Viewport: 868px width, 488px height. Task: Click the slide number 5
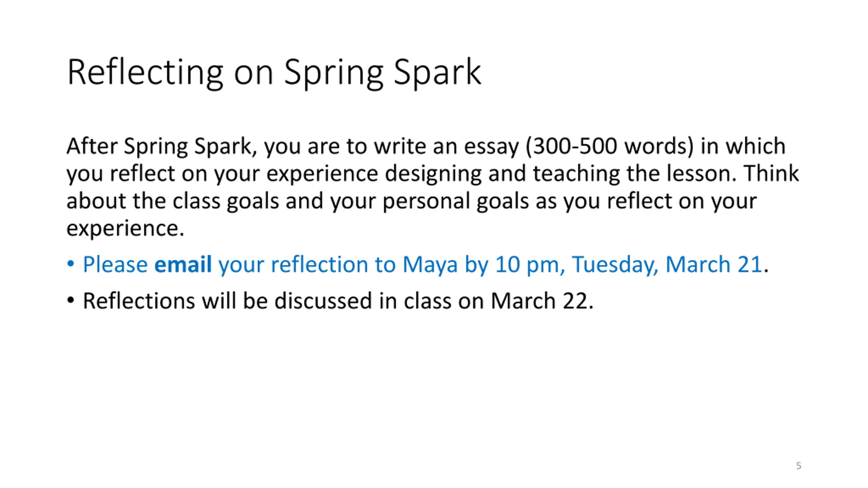coord(798,466)
